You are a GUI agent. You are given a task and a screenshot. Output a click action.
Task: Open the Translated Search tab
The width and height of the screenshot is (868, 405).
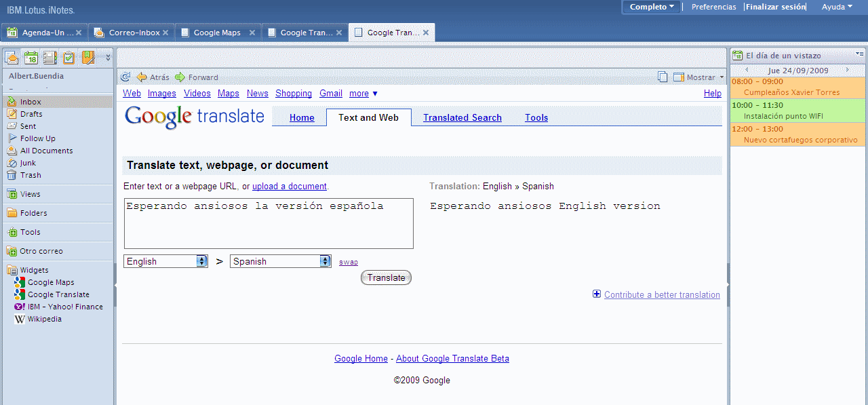coord(462,117)
